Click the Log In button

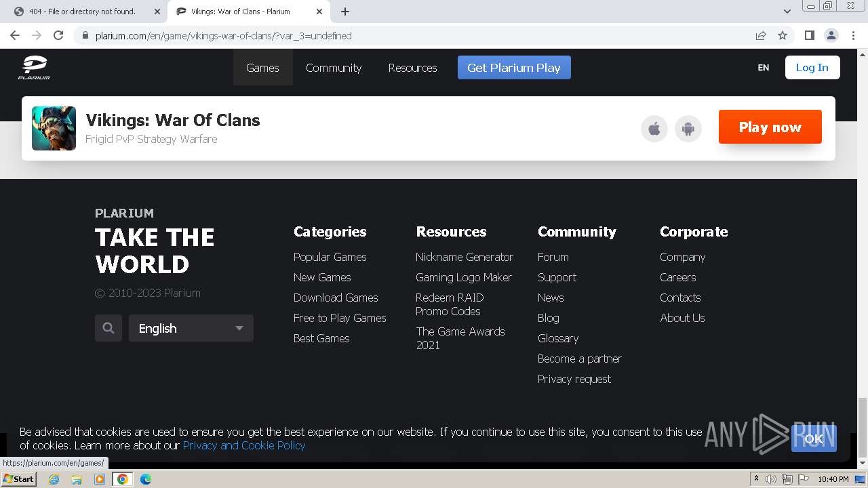click(812, 68)
